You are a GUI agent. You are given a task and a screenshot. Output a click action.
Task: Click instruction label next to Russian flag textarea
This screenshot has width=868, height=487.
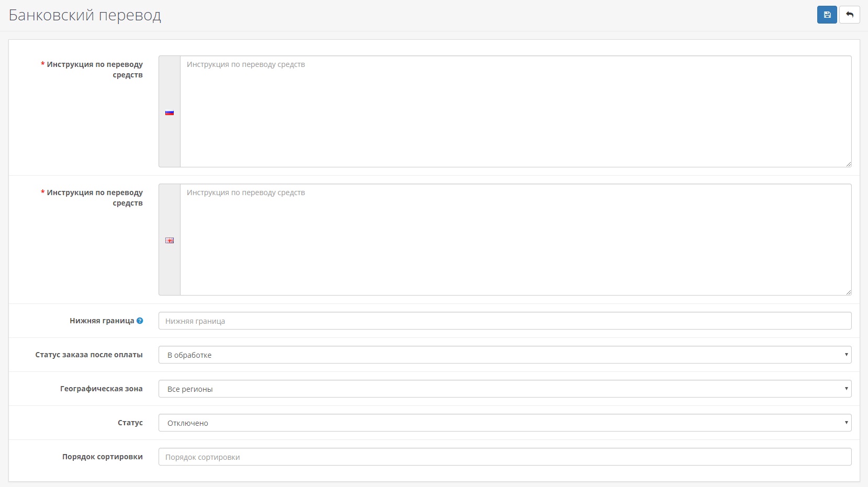click(x=95, y=69)
